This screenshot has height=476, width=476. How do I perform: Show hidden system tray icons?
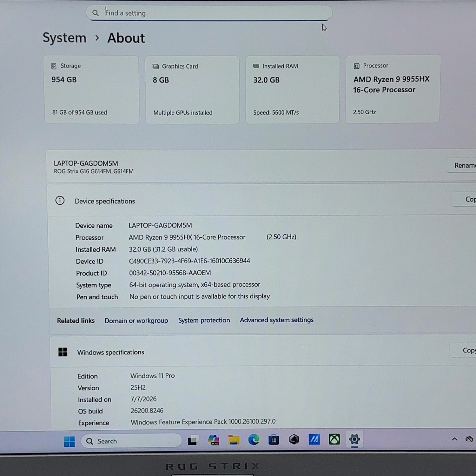click(454, 439)
